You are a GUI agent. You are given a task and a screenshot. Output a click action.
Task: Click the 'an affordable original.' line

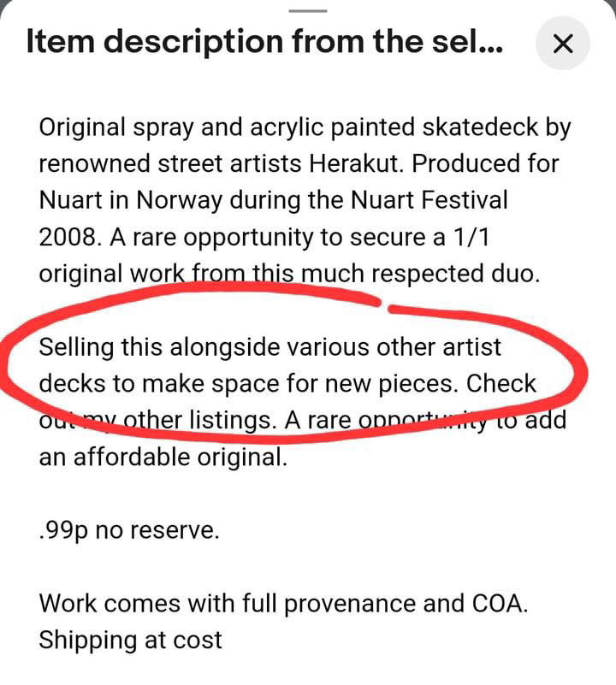tap(163, 458)
